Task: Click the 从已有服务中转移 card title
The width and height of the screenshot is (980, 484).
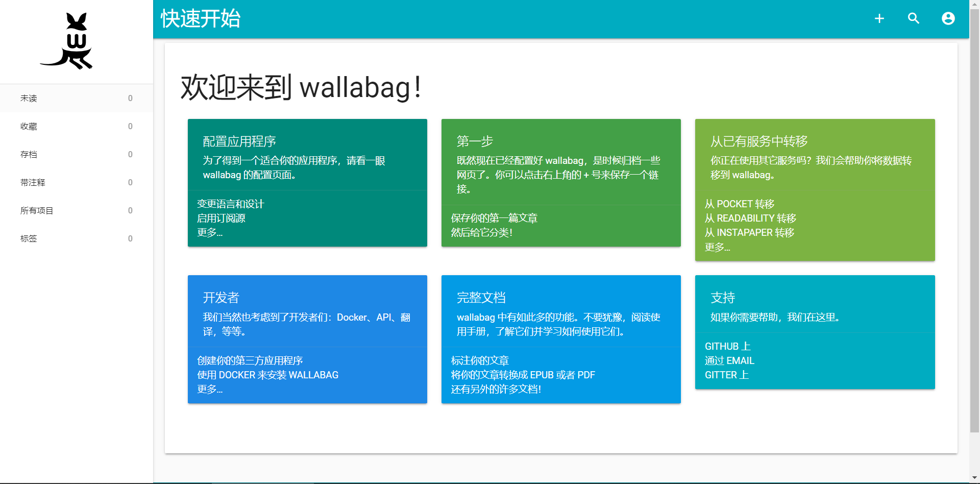Action: pos(759,141)
